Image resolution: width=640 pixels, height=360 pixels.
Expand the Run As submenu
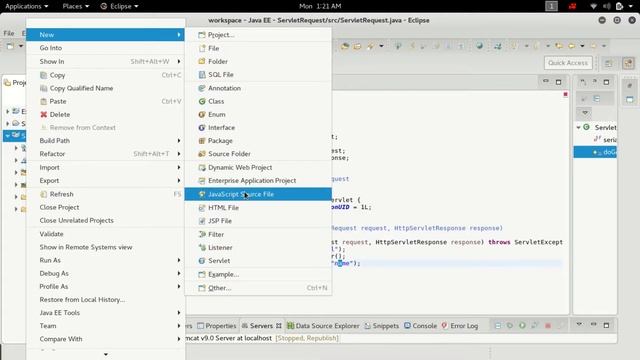tap(105, 260)
